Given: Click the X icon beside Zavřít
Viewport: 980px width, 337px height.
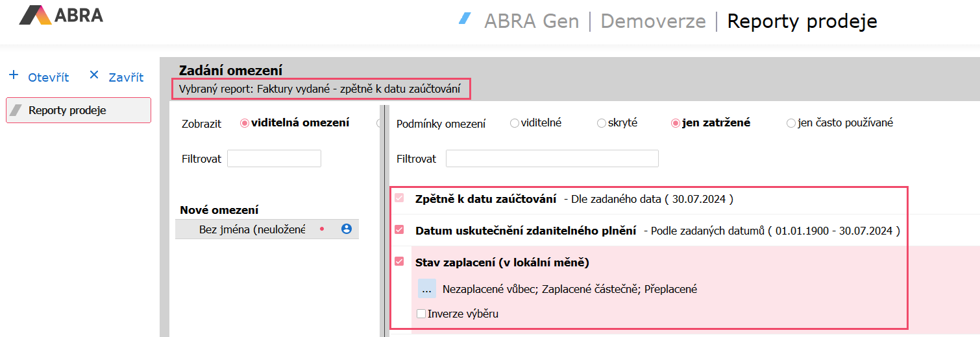Looking at the screenshot, I should [x=94, y=75].
